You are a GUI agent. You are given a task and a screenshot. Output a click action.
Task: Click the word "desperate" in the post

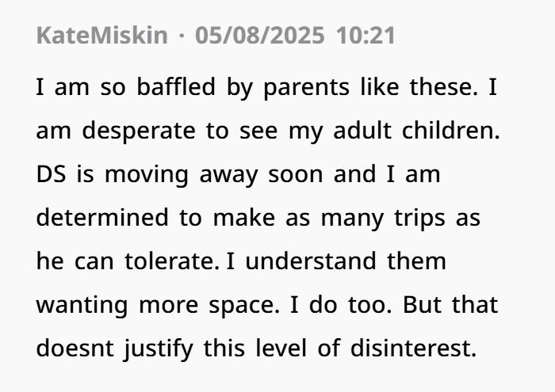[x=139, y=131]
